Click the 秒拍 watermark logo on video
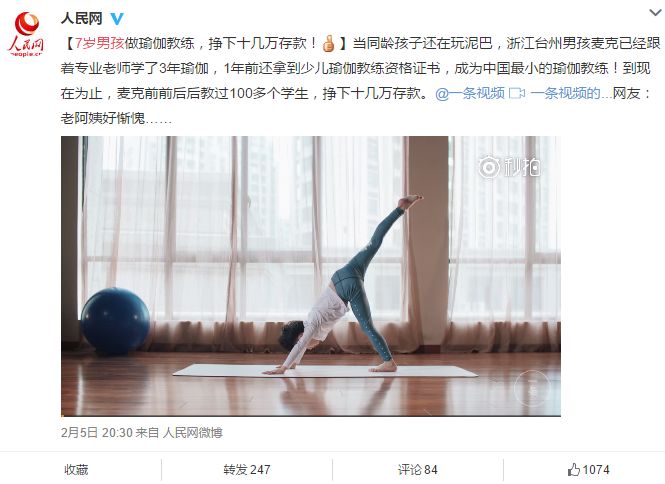665x484 pixels. [510, 167]
